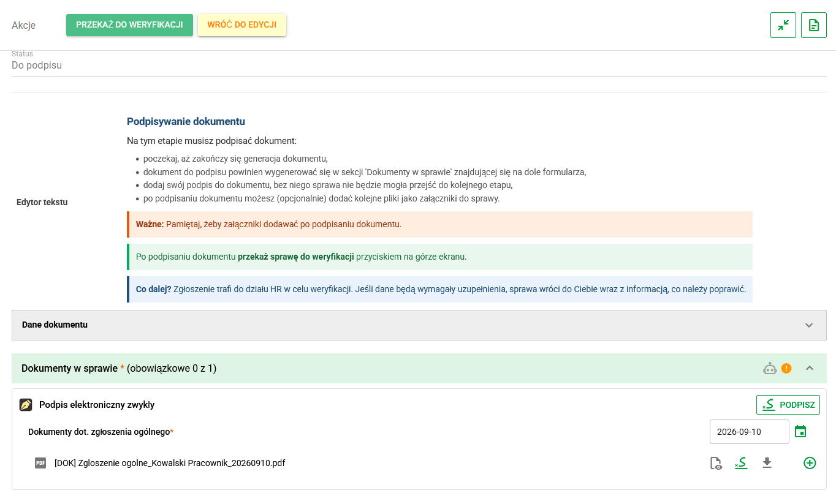Click the date field showing 2026-09-10
The height and width of the screenshot is (504, 836).
click(x=749, y=432)
